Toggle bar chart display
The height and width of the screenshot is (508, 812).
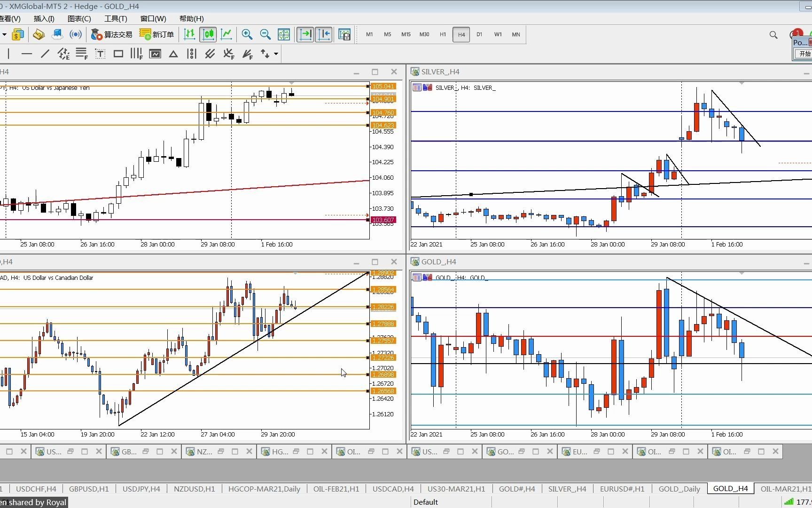pos(189,34)
